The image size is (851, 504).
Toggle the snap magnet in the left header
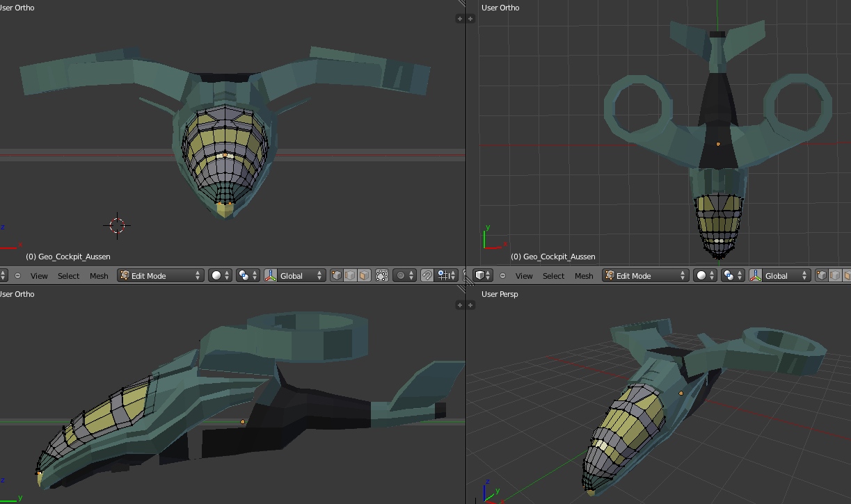click(x=427, y=276)
